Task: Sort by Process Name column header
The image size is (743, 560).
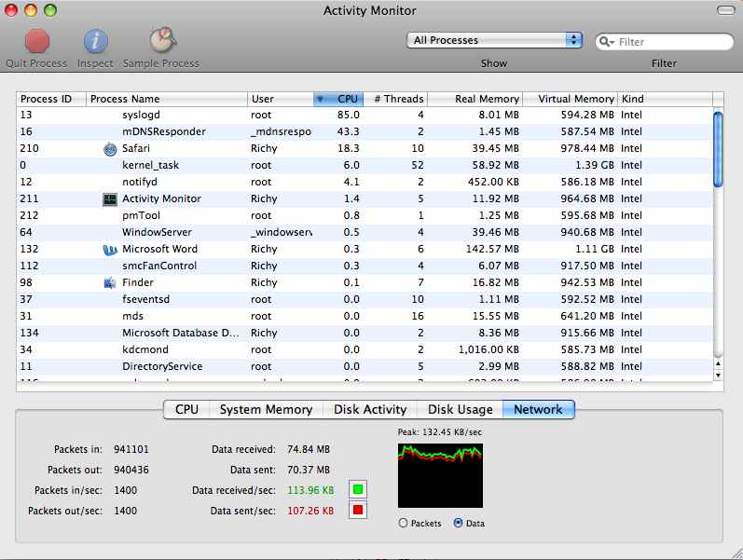Action: (x=166, y=99)
